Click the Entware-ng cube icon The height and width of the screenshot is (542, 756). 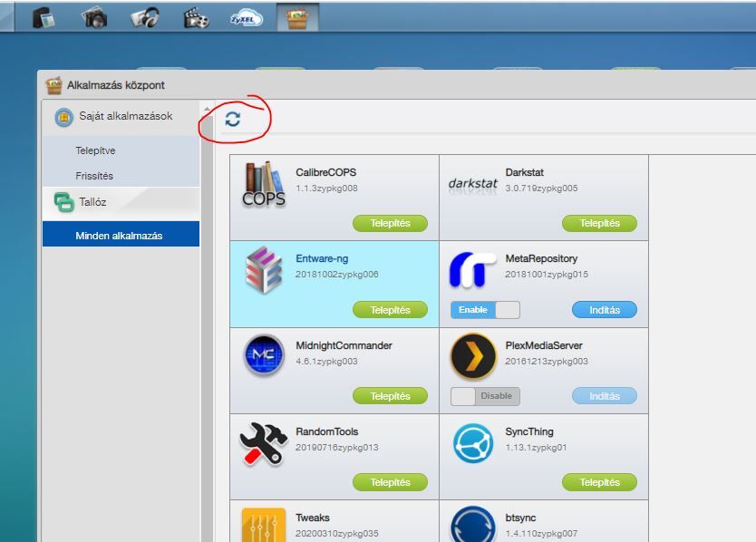pyautogui.click(x=264, y=270)
